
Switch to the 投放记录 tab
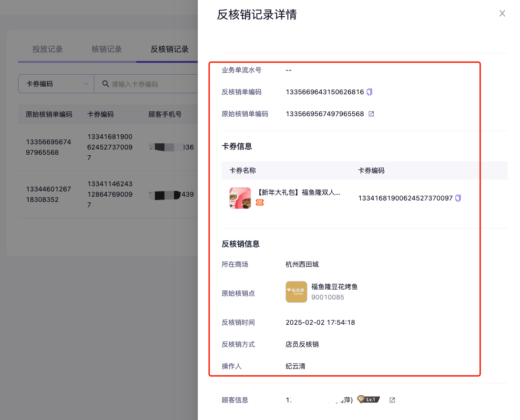[48, 49]
